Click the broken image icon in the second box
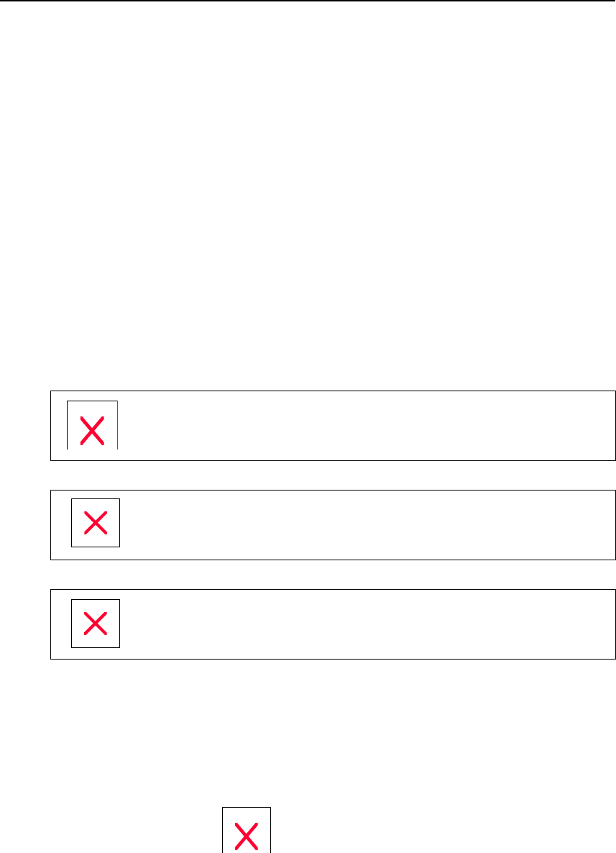Image resolution: width=616 pixels, height=853 pixels. (x=96, y=523)
